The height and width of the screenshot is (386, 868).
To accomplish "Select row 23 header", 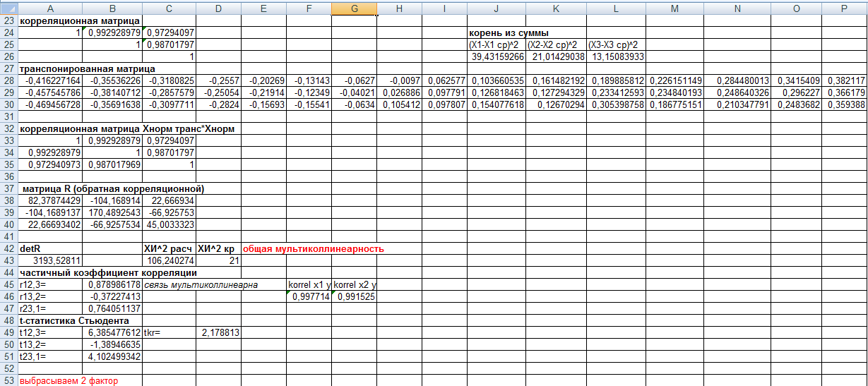I will (9, 21).
